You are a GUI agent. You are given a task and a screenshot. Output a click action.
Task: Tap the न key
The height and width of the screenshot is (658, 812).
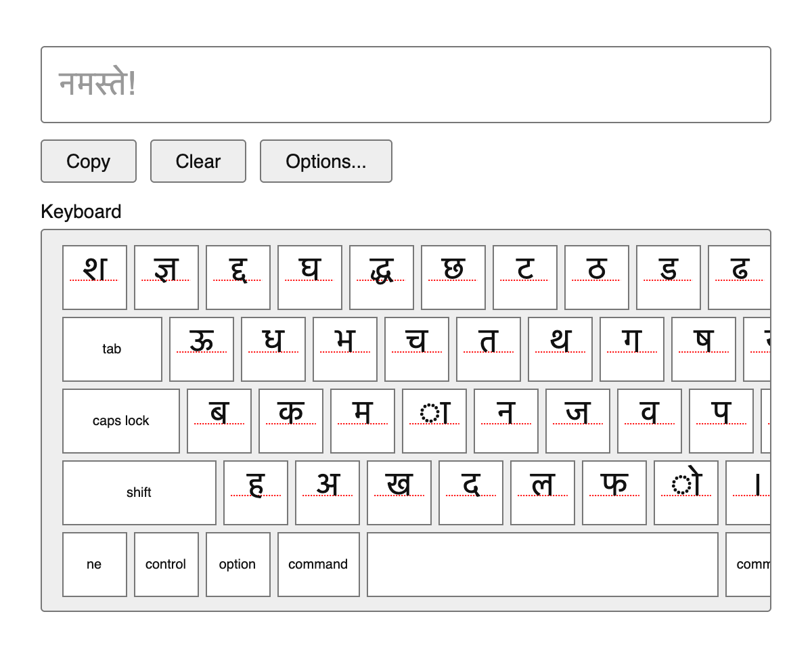click(x=506, y=421)
